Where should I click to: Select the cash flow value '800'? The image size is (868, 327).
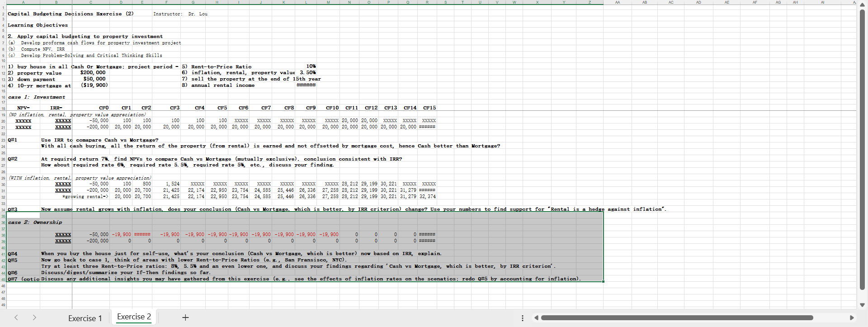(147, 184)
